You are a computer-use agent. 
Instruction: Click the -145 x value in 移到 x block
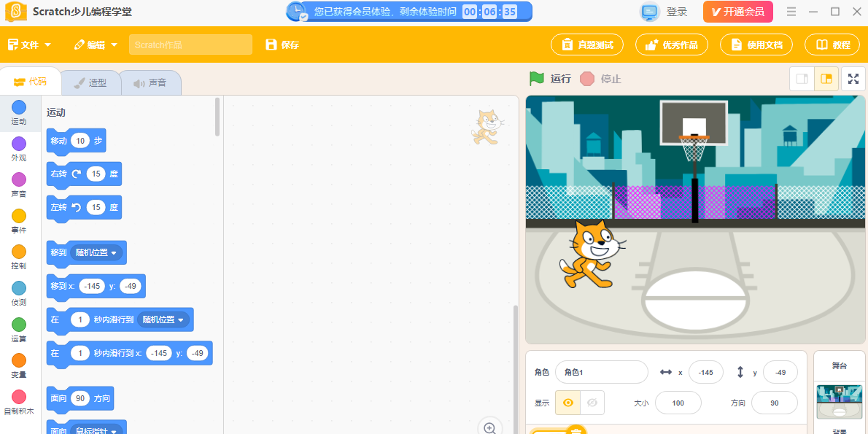pyautogui.click(x=92, y=286)
